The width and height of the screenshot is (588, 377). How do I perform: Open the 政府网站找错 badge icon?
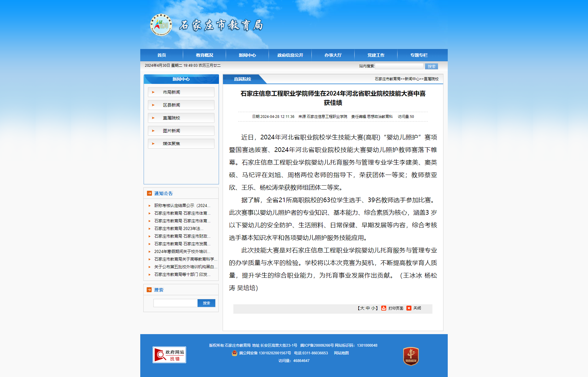click(169, 355)
